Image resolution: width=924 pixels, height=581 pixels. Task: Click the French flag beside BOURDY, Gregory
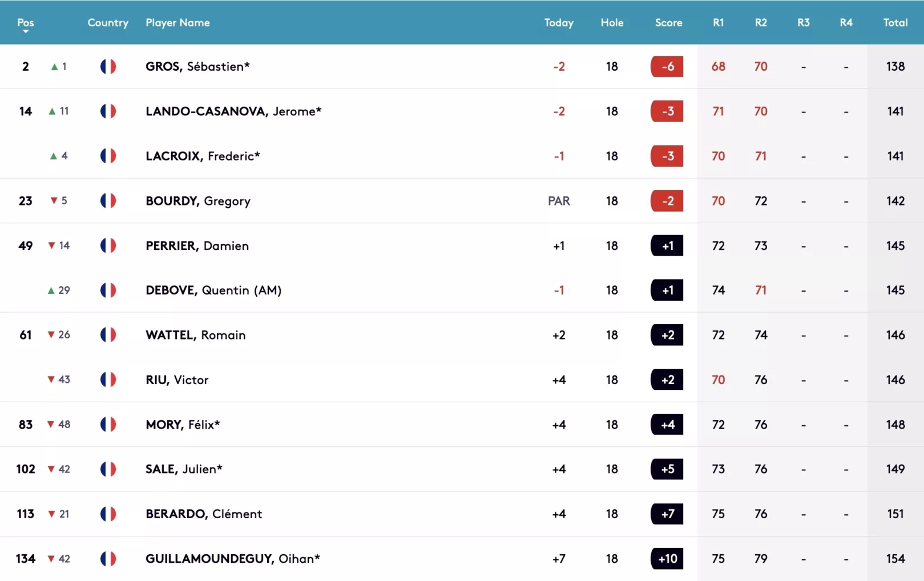click(x=108, y=201)
